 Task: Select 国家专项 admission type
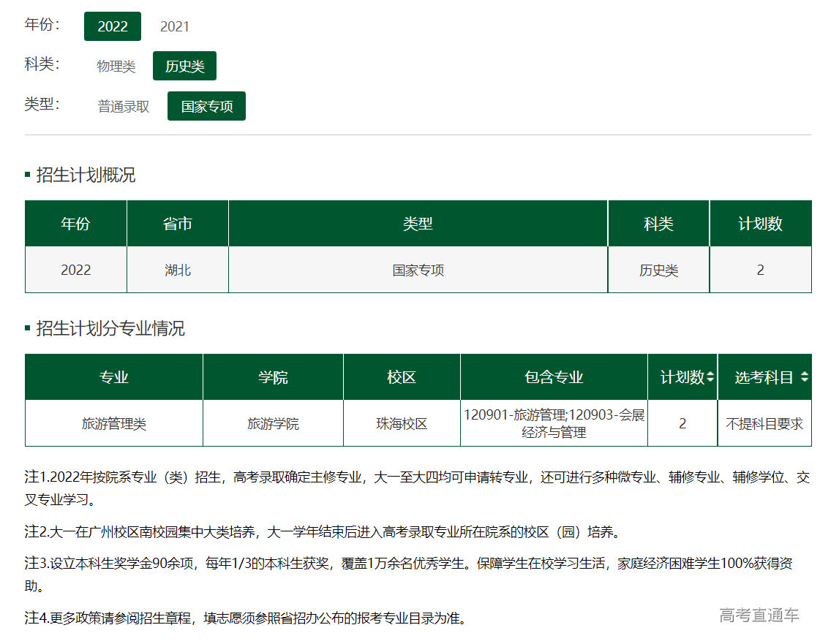206,106
